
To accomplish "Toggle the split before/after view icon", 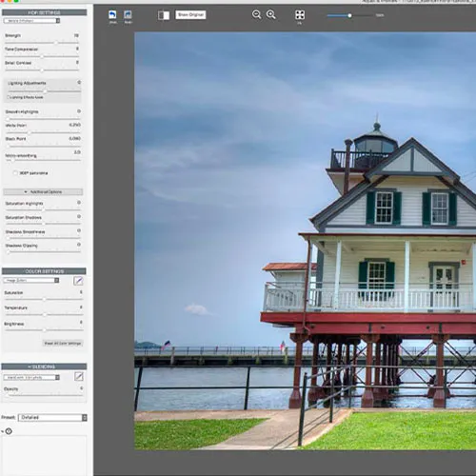I will click(x=164, y=15).
